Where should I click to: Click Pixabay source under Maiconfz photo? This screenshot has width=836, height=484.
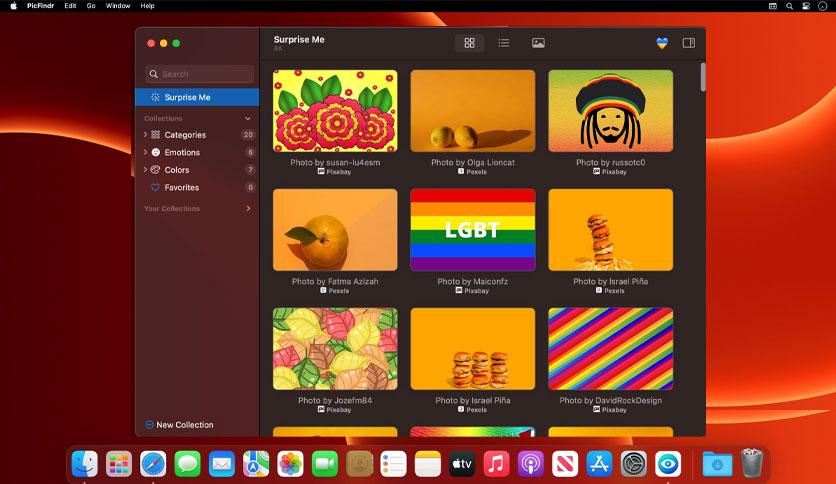[472, 291]
